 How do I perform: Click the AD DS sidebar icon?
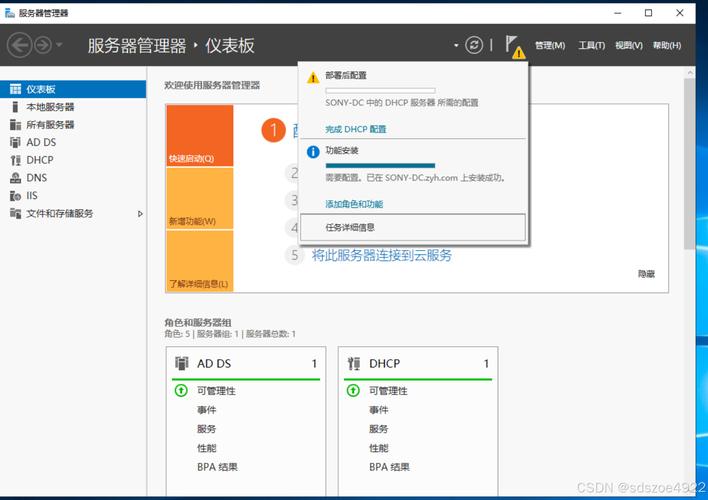(x=15, y=142)
